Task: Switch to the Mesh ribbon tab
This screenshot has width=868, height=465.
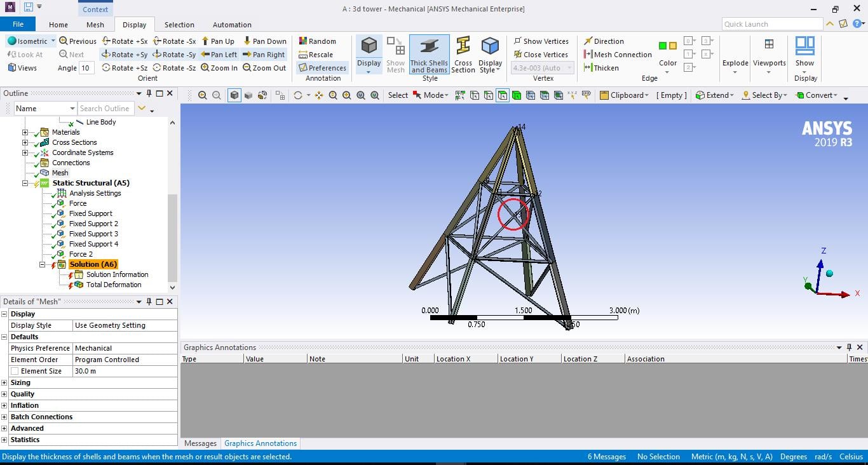Action: [x=95, y=25]
